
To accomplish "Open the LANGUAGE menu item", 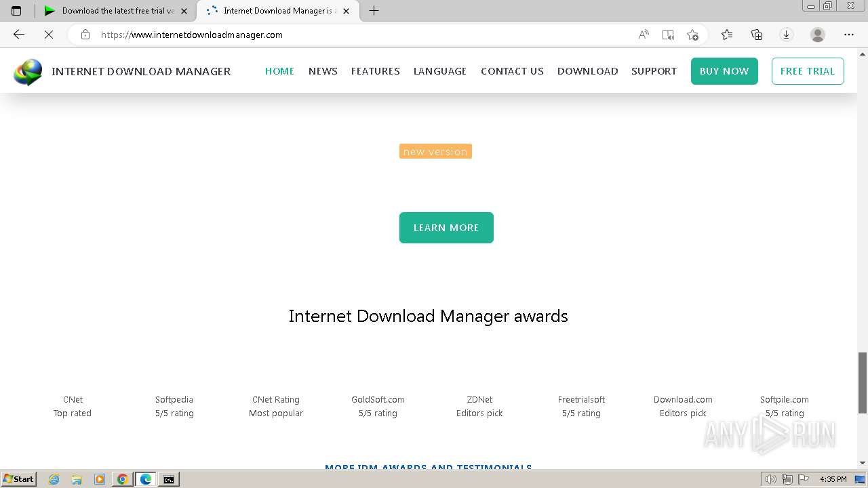I will pos(440,71).
